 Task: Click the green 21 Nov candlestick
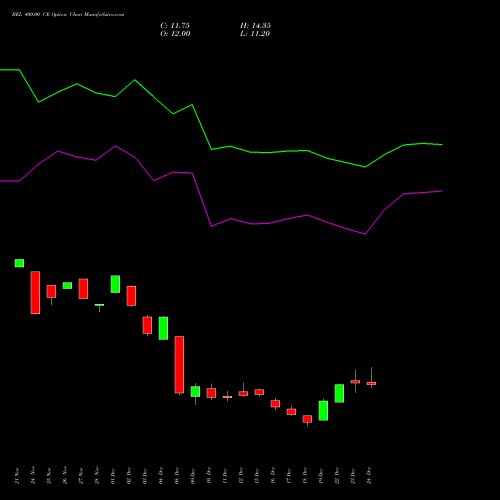(19, 263)
